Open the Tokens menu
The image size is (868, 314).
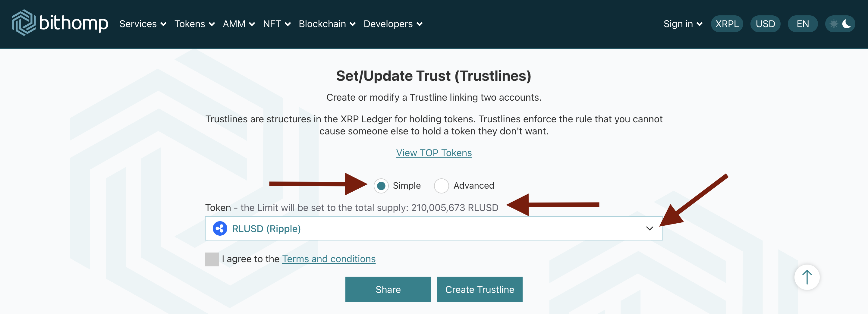pyautogui.click(x=194, y=24)
